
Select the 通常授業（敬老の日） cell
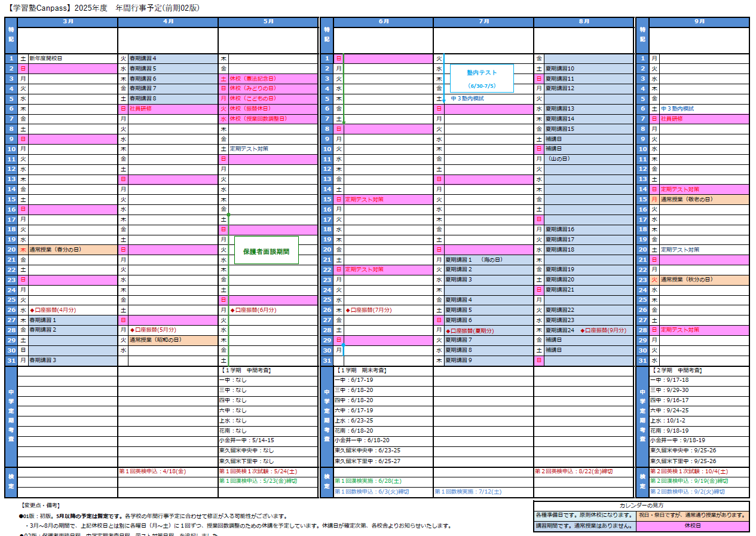[x=704, y=200]
